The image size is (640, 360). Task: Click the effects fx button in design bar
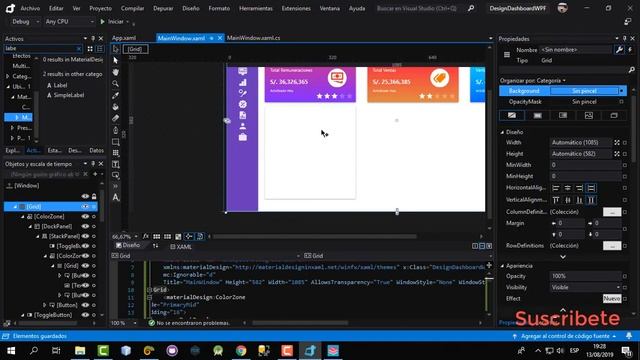(x=146, y=236)
